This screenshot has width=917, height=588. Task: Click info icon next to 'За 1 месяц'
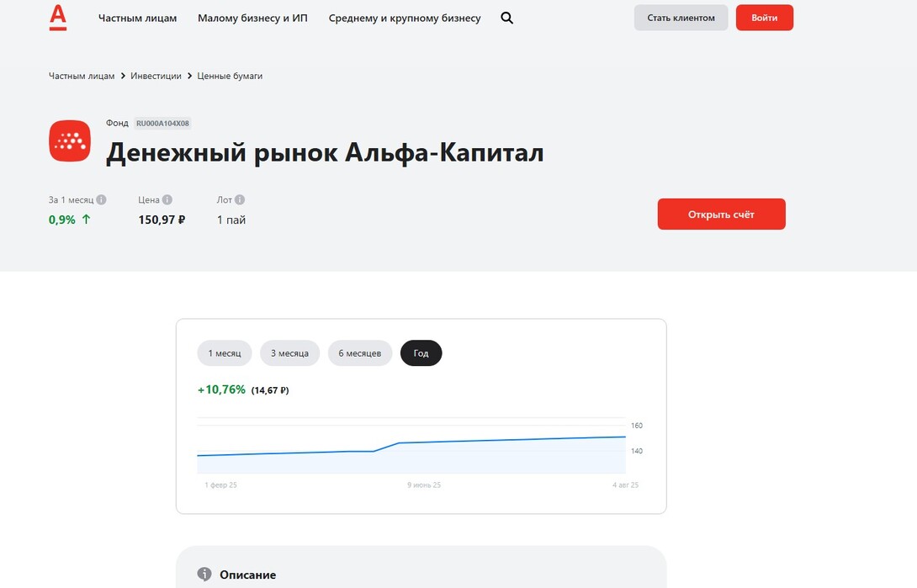(x=101, y=200)
